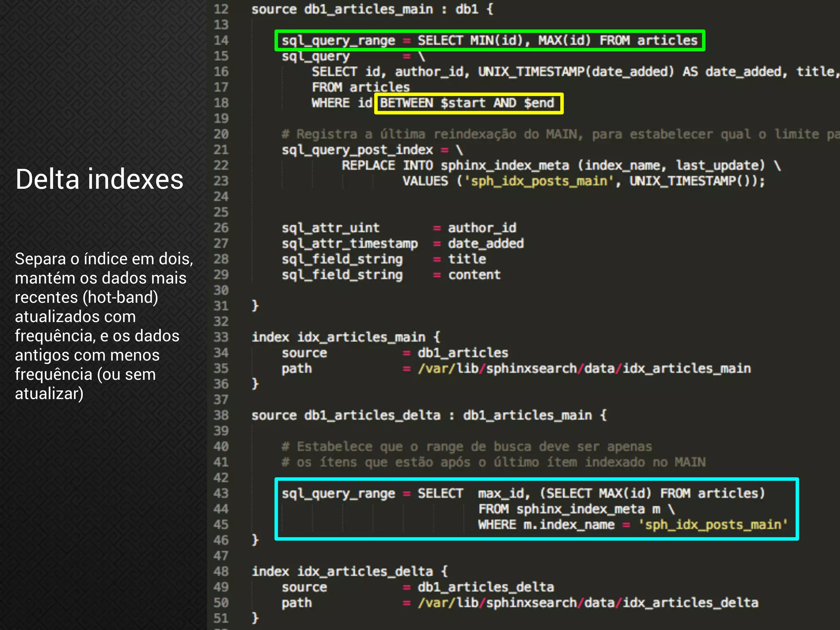Click sql_attr_uint author_id line
Image resolution: width=840 pixels, height=630 pixels.
(398, 228)
